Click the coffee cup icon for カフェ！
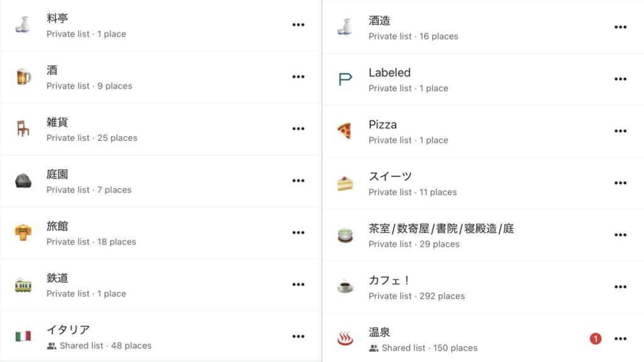The width and height of the screenshot is (644, 362). (x=345, y=287)
